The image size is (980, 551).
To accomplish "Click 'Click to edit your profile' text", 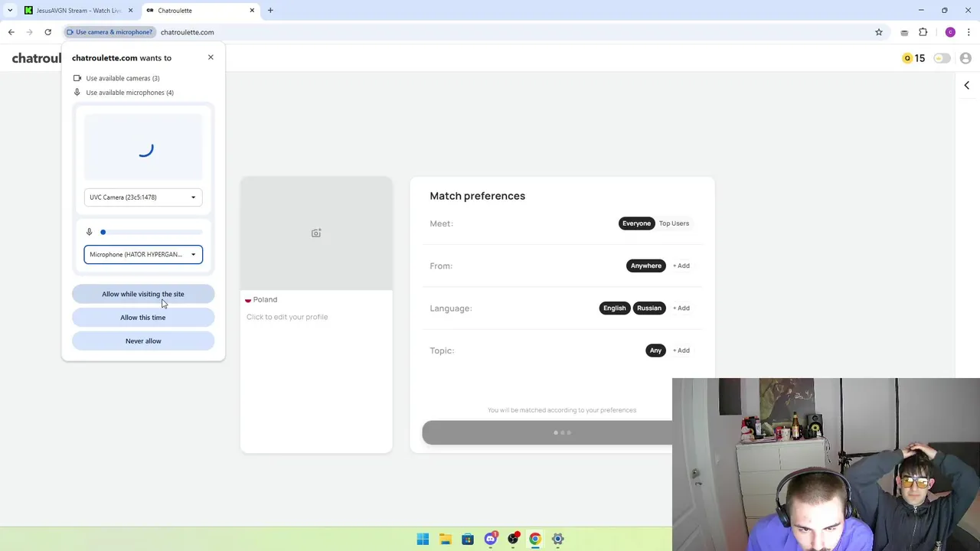I will [x=287, y=317].
